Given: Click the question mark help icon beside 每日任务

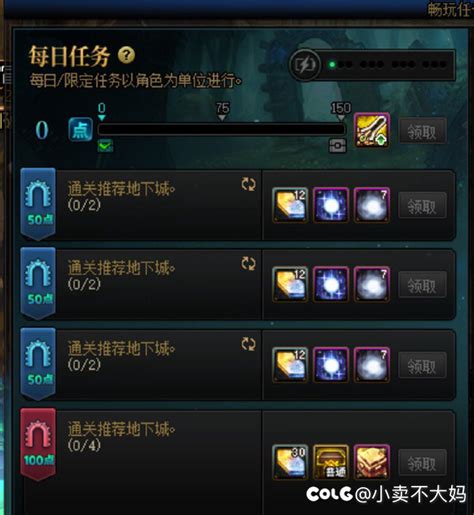Looking at the screenshot, I should click(x=126, y=55).
